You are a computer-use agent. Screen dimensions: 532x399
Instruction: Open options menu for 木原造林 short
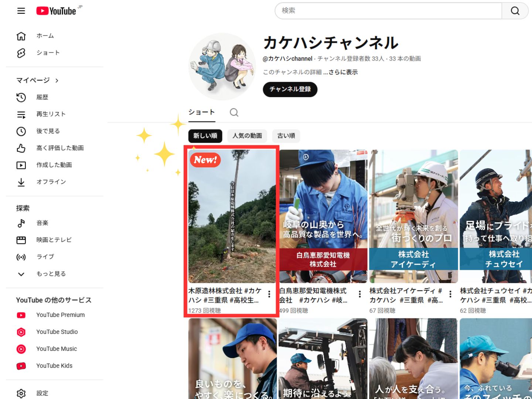click(269, 294)
